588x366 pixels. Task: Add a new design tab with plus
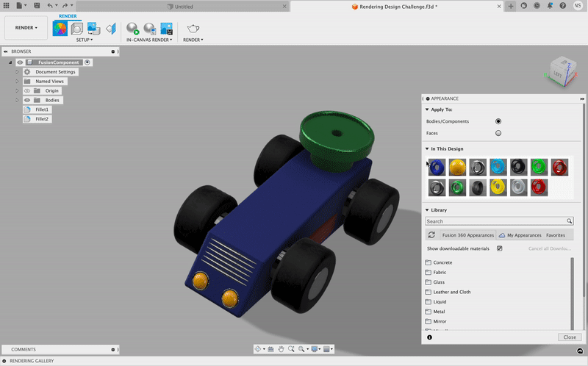511,6
